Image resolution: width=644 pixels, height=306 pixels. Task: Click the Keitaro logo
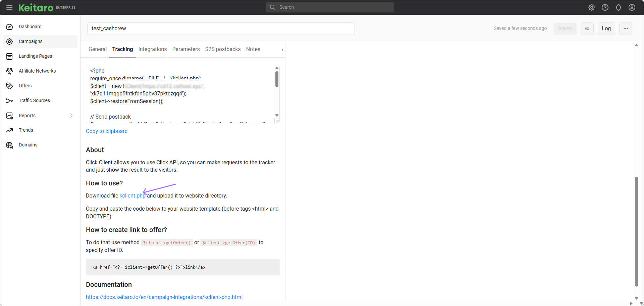pos(36,7)
